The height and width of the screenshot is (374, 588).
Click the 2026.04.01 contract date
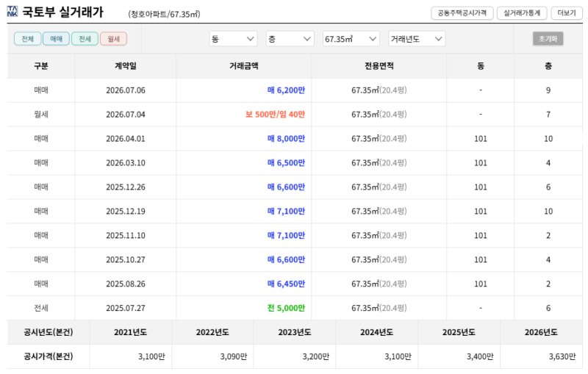pyautogui.click(x=125, y=139)
